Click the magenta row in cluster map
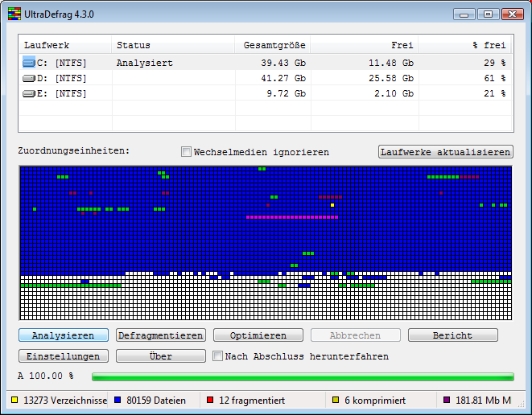 click(292, 217)
